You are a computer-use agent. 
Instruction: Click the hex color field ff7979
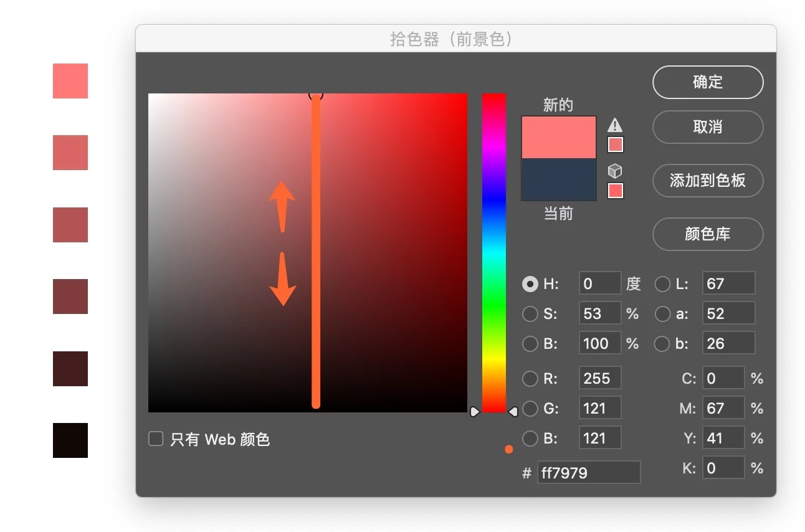pos(589,473)
